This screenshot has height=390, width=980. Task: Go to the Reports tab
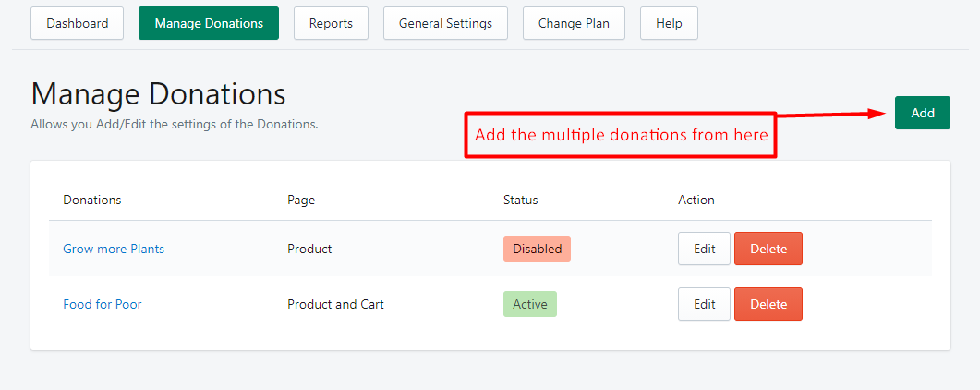331,23
